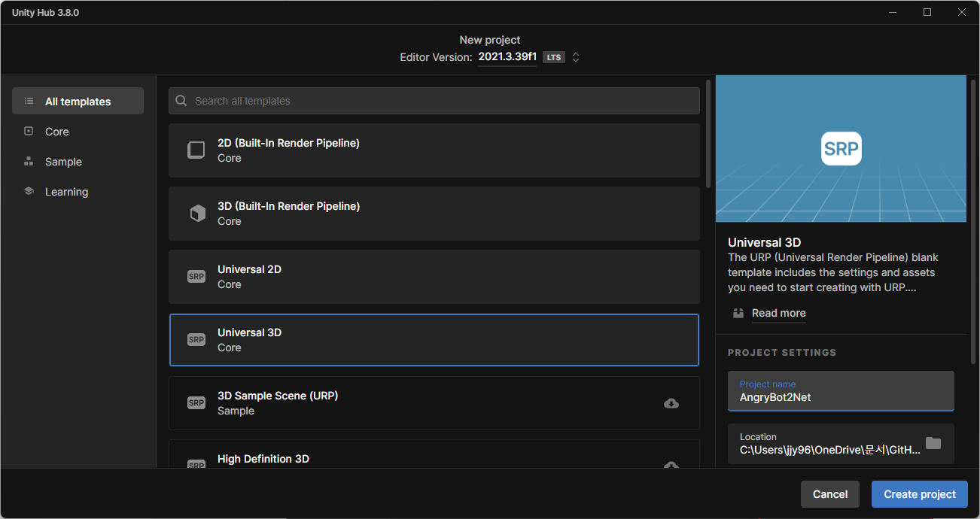This screenshot has height=519, width=980.
Task: Click the Read more book icon
Action: (x=738, y=313)
